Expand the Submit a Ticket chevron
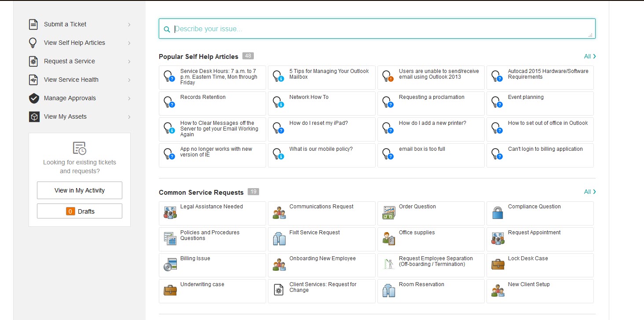 [x=129, y=25]
